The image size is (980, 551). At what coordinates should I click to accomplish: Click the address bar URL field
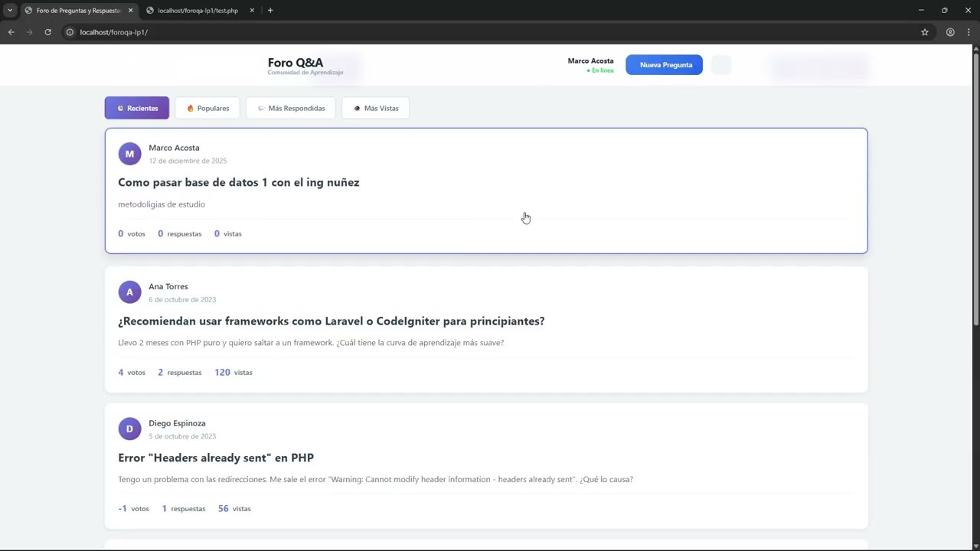tap(490, 32)
